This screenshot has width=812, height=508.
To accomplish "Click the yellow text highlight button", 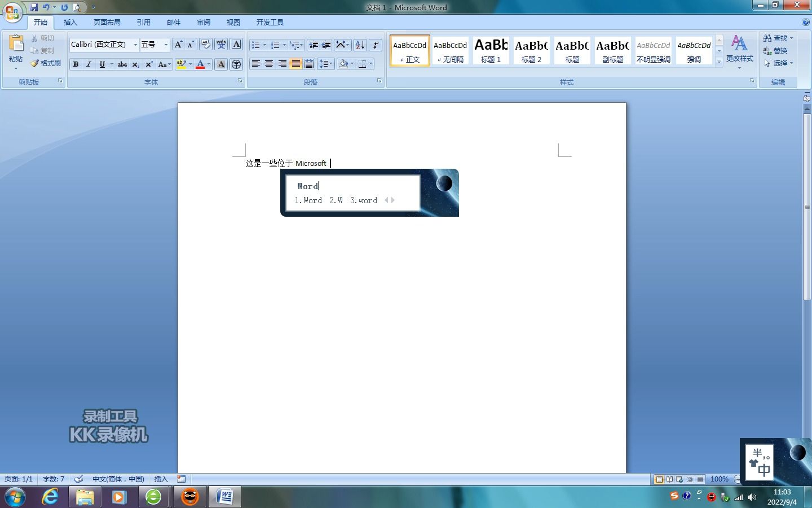I will (x=181, y=64).
